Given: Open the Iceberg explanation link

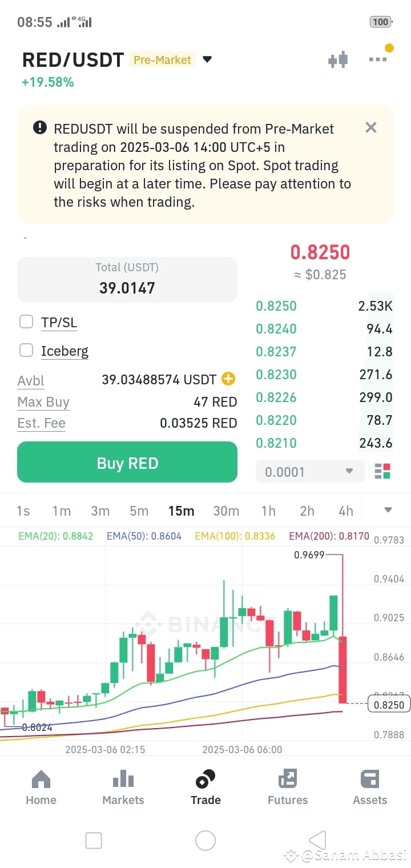Looking at the screenshot, I should point(65,351).
